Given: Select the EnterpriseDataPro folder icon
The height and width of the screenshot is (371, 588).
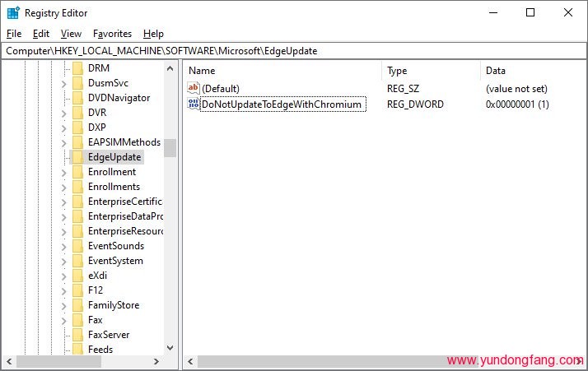Looking at the screenshot, I should tap(77, 216).
